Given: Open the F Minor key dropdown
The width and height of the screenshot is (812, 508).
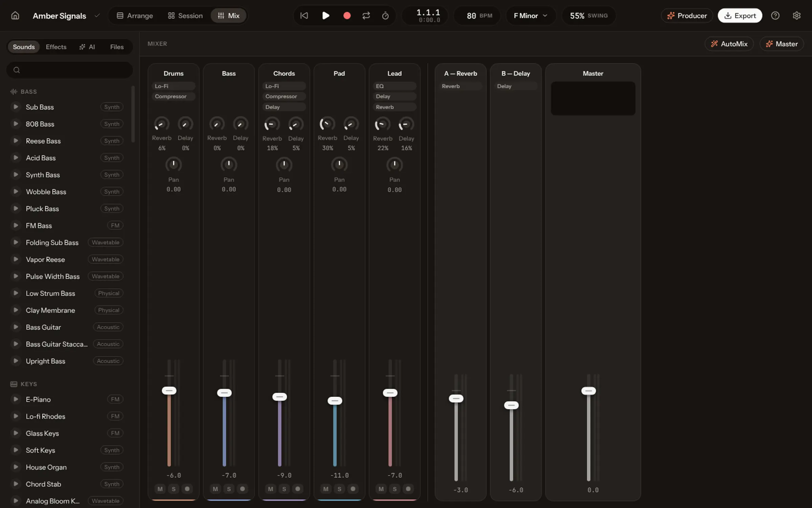Looking at the screenshot, I should 531,16.
